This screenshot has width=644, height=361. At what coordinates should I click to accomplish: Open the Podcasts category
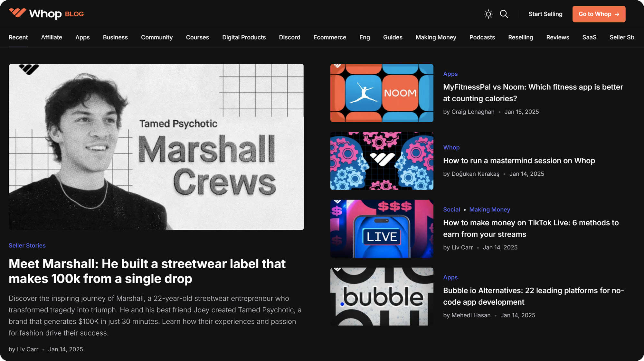482,37
